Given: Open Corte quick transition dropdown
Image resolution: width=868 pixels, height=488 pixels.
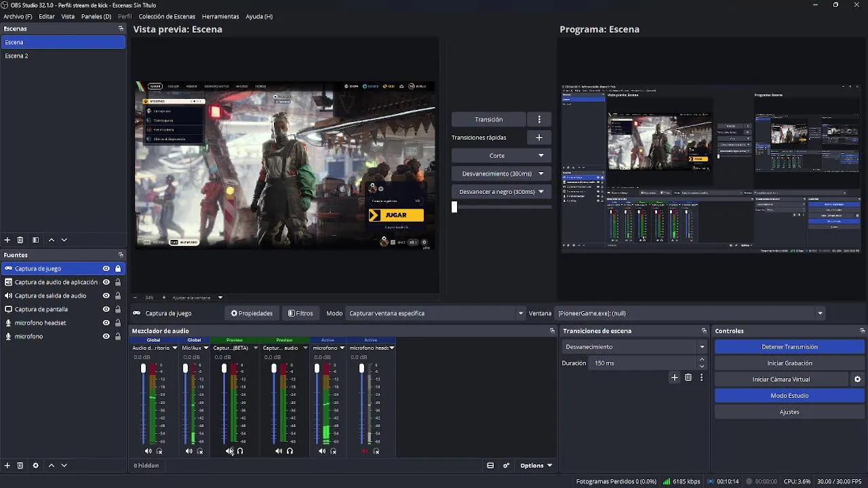Looking at the screenshot, I should pyautogui.click(x=501, y=156).
